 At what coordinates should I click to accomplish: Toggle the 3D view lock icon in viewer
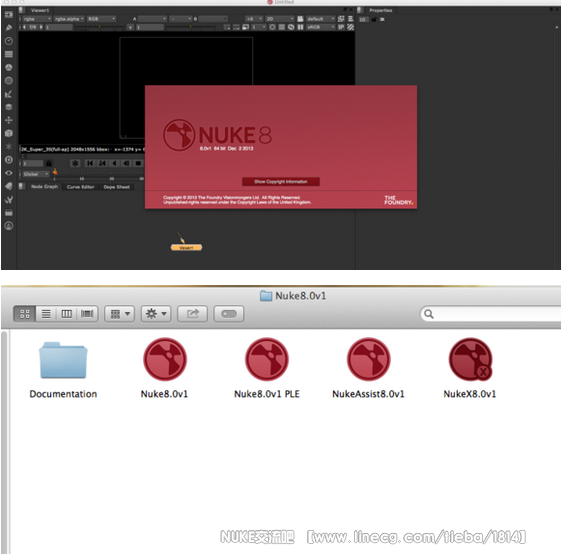[x=301, y=19]
